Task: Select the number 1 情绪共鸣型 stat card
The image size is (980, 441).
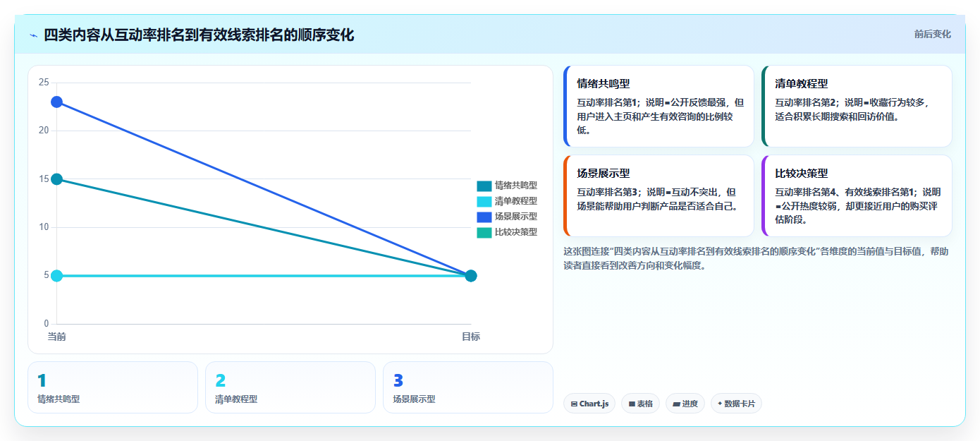Action: click(x=113, y=387)
